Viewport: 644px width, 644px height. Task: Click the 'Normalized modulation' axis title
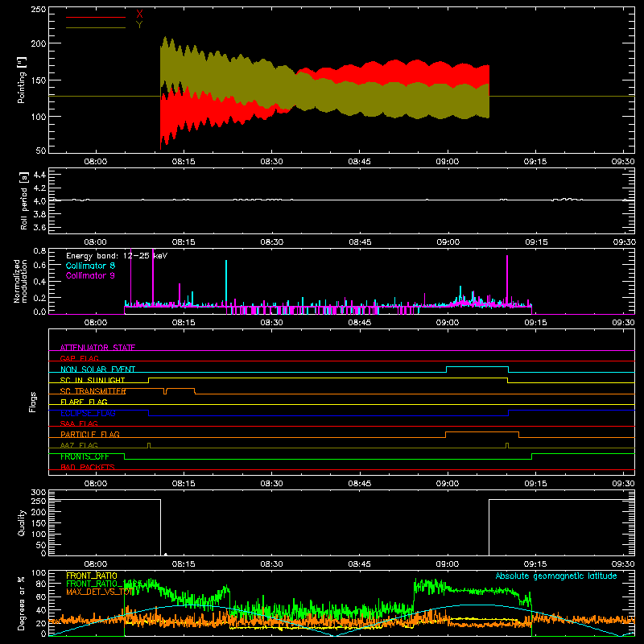21,281
